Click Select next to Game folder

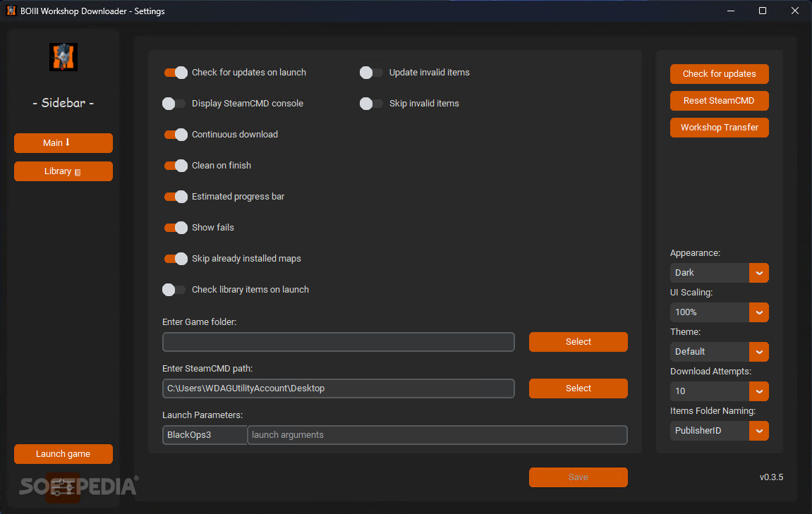pyautogui.click(x=578, y=342)
